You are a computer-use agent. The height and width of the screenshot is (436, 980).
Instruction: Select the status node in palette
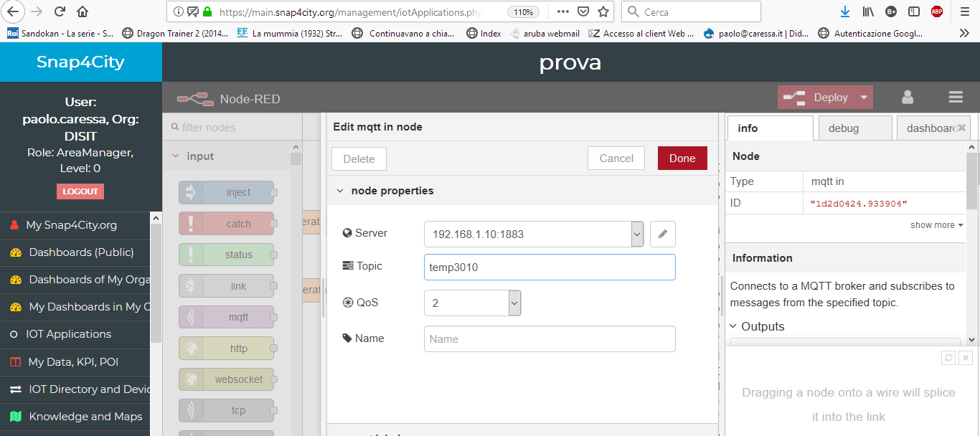(x=227, y=255)
